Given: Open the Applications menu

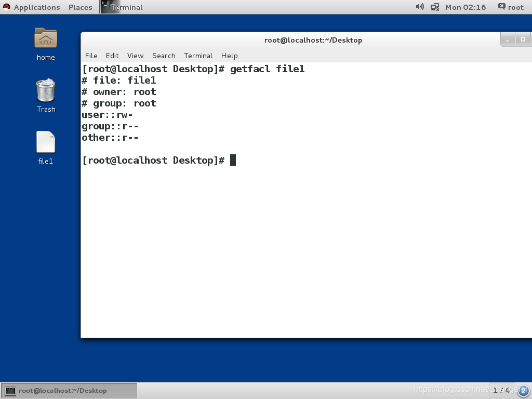Looking at the screenshot, I should (37, 7).
